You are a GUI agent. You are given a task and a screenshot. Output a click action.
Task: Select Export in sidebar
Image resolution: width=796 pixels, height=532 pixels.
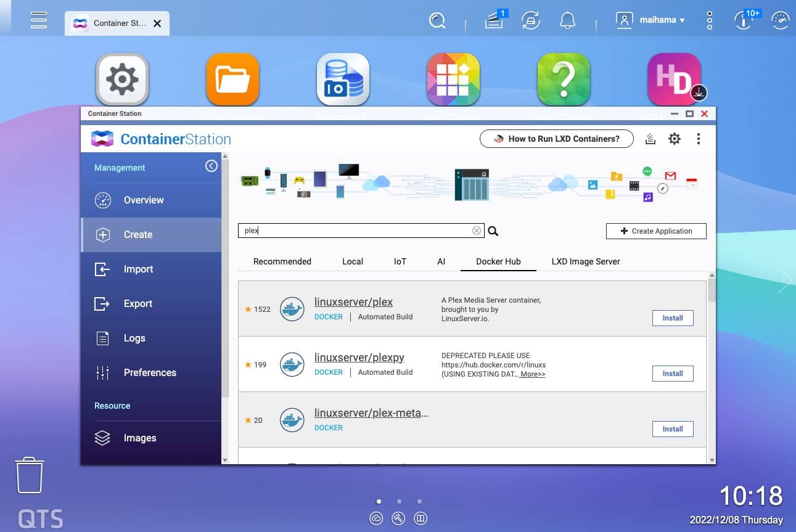151,304
